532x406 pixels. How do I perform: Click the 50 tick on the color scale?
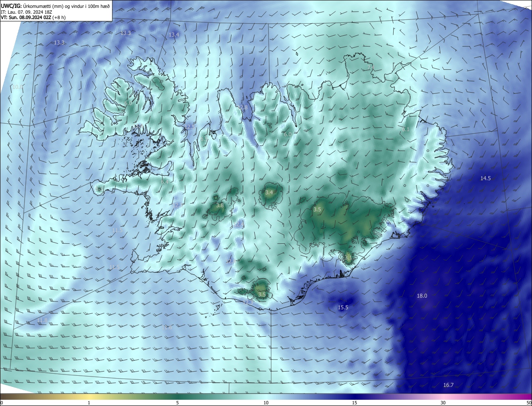[x=529, y=403]
